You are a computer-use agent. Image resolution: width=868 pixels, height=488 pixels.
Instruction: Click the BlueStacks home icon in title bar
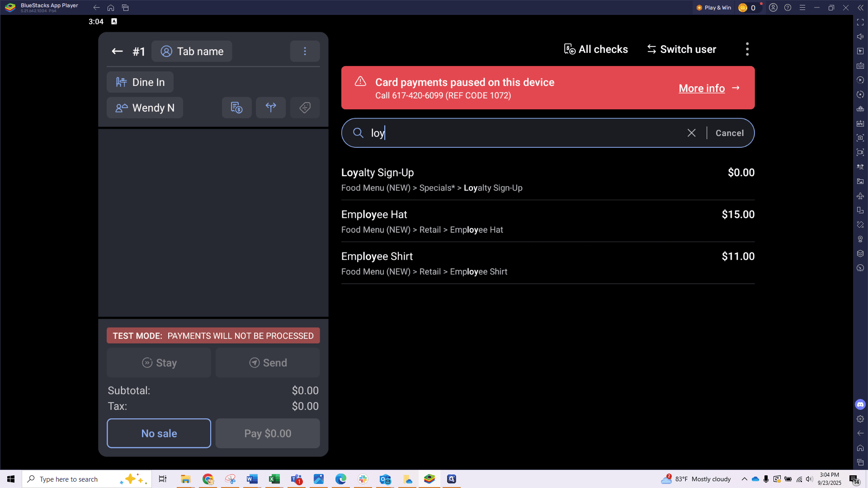(x=111, y=8)
